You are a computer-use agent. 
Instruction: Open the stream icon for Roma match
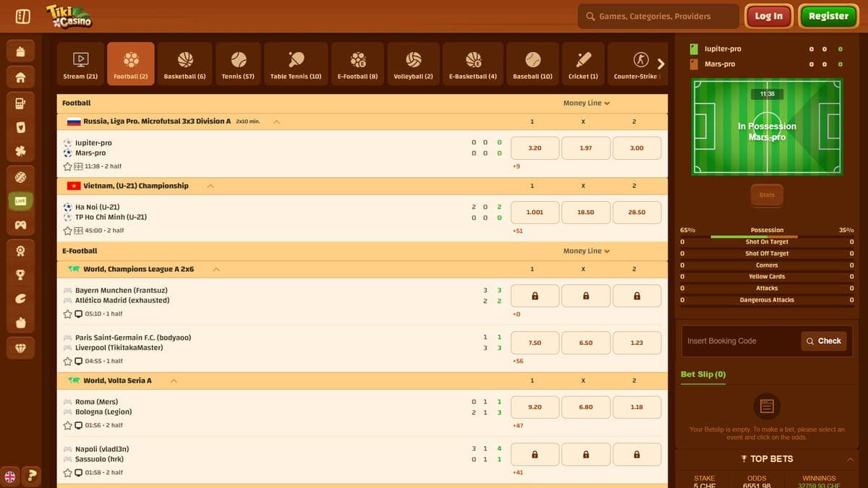pos(79,425)
